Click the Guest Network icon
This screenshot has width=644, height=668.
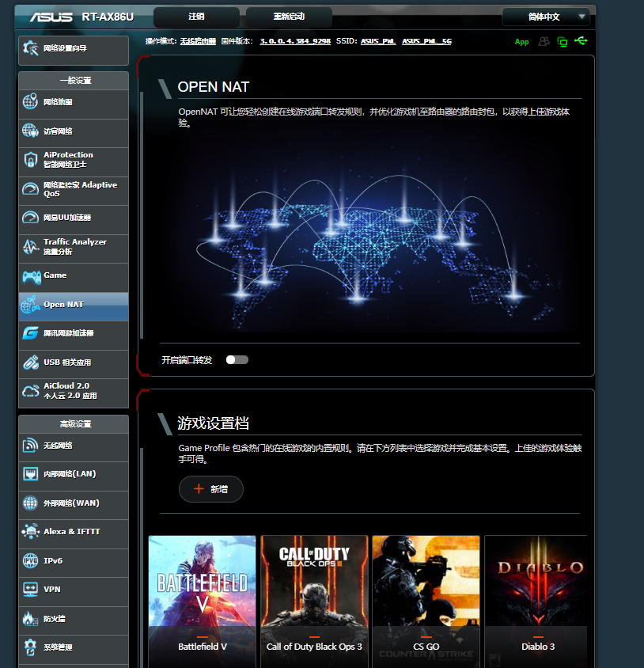[x=30, y=131]
